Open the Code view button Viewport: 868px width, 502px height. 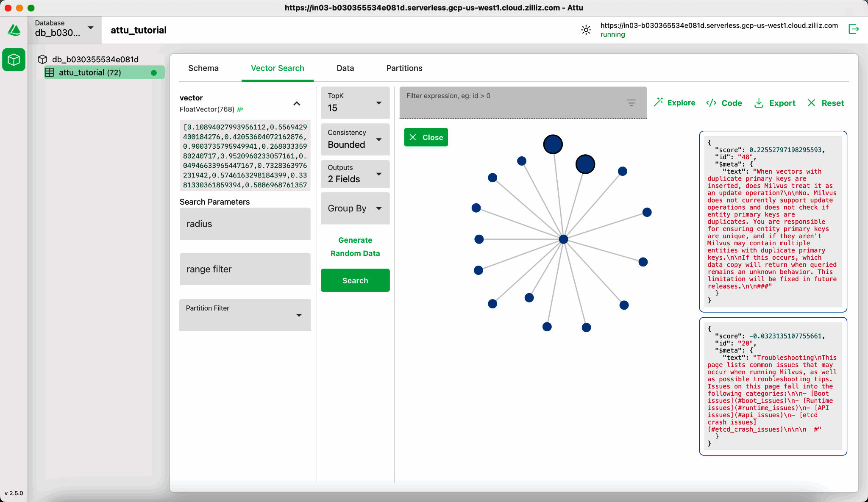click(x=724, y=103)
